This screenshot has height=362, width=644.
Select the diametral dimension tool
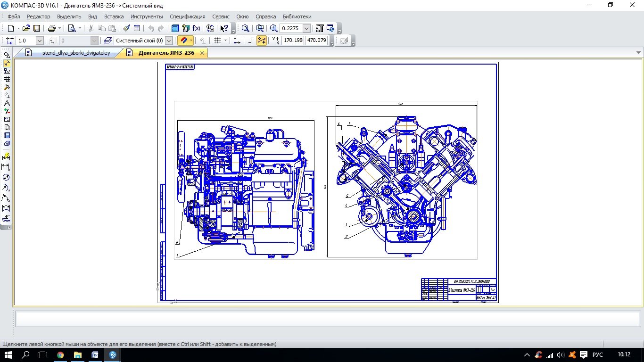click(x=6, y=177)
